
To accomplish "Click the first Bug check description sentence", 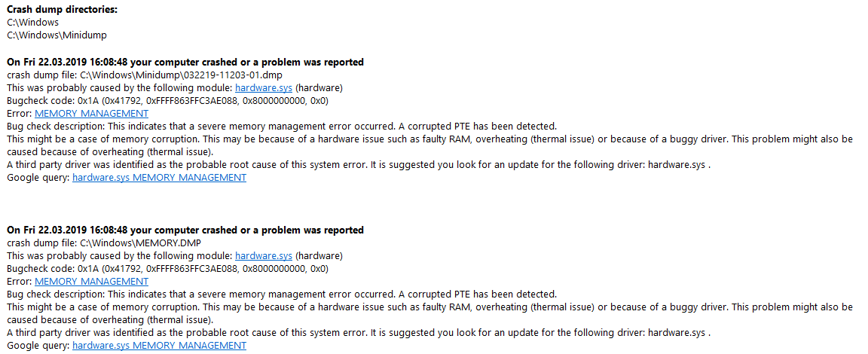I will coord(281,126).
